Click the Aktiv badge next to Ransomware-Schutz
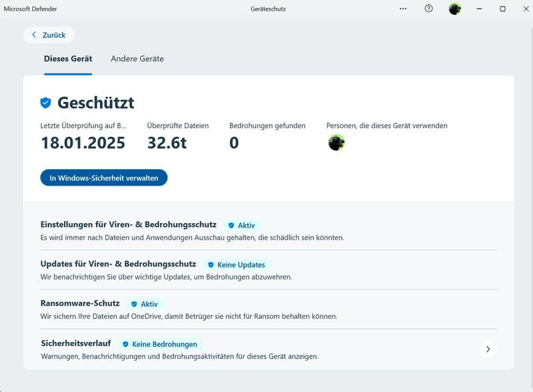The width and height of the screenshot is (533, 392). [145, 304]
